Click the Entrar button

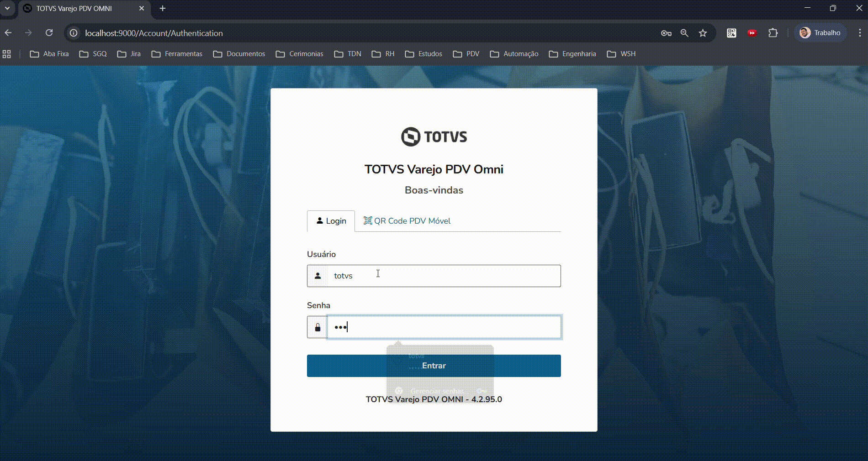(x=434, y=366)
